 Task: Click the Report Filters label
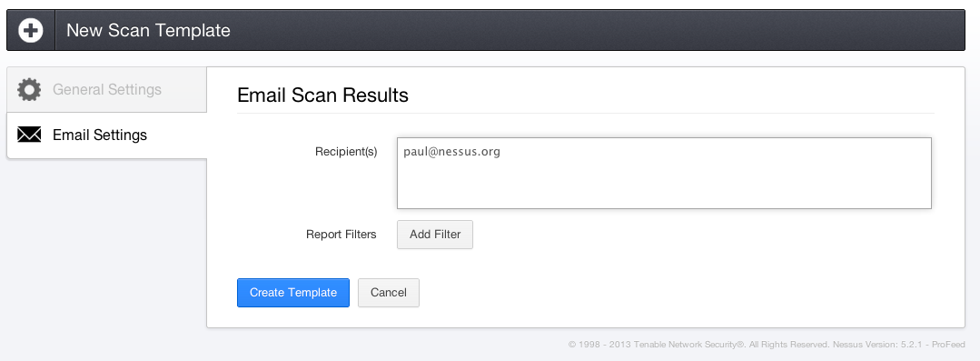pos(342,235)
